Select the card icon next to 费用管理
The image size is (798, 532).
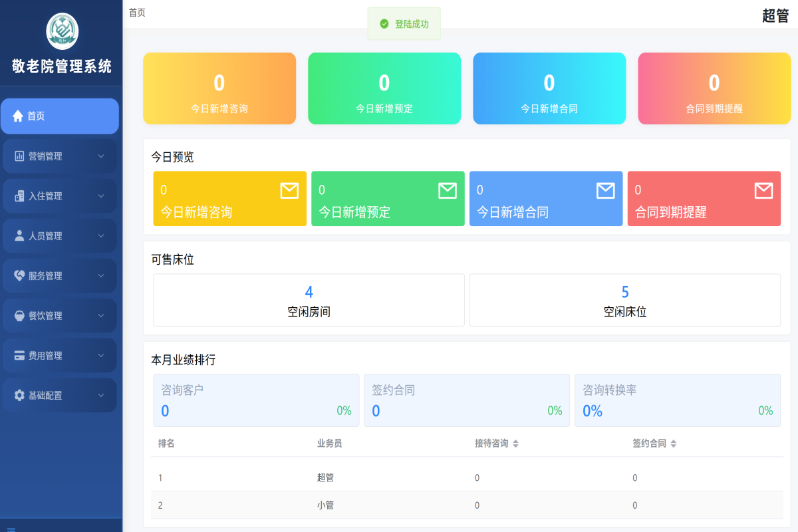pos(20,355)
